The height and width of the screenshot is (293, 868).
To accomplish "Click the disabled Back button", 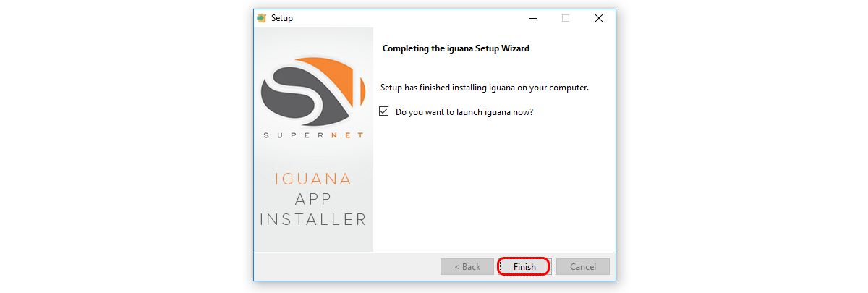I will pyautogui.click(x=467, y=266).
